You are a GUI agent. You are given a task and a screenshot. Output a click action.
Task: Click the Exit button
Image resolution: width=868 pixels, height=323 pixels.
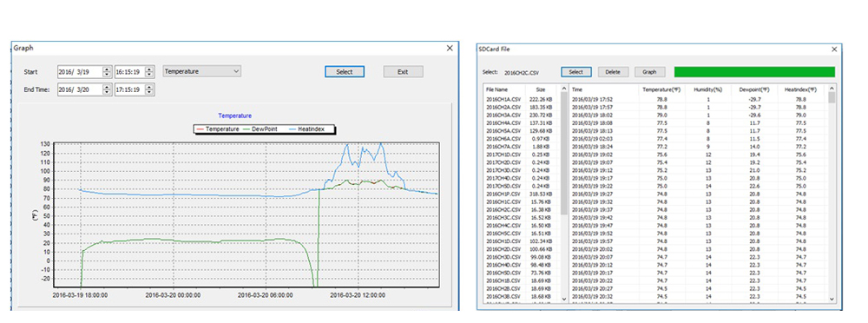(403, 71)
